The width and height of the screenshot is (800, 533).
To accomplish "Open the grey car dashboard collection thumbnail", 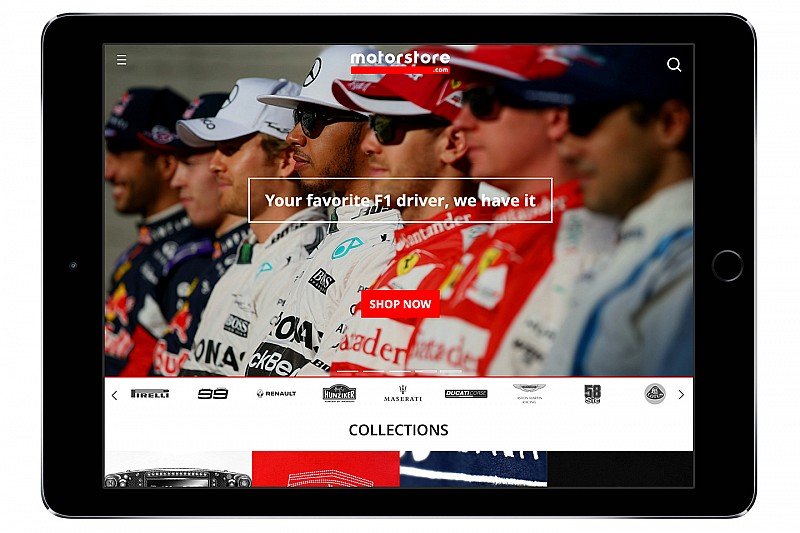I will (178, 469).
